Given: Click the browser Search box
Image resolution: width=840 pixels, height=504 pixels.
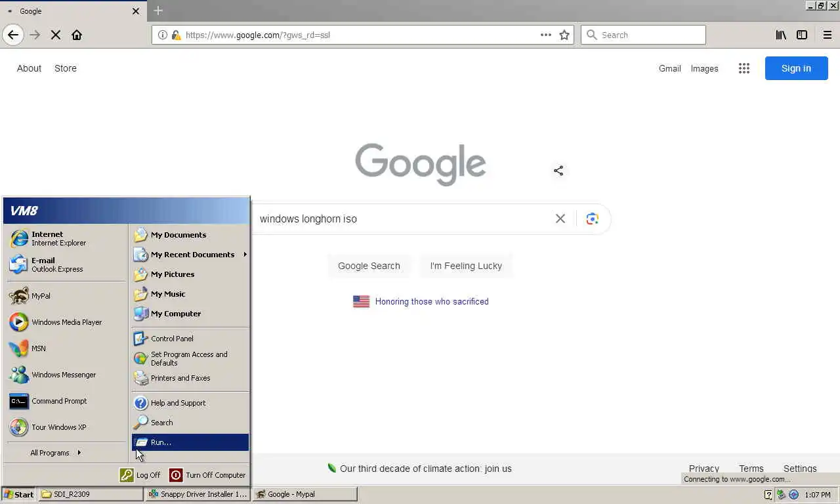Looking at the screenshot, I should coord(643,35).
